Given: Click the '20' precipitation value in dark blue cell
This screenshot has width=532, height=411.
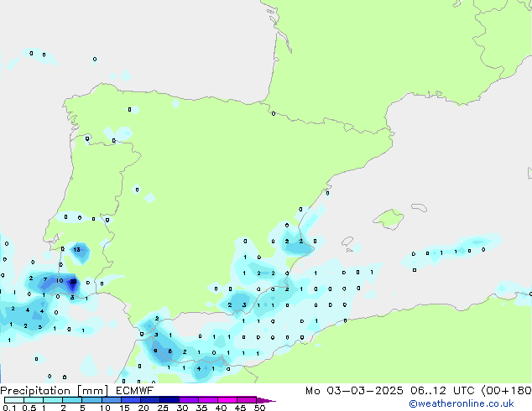Looking at the screenshot, I should pos(73,282).
